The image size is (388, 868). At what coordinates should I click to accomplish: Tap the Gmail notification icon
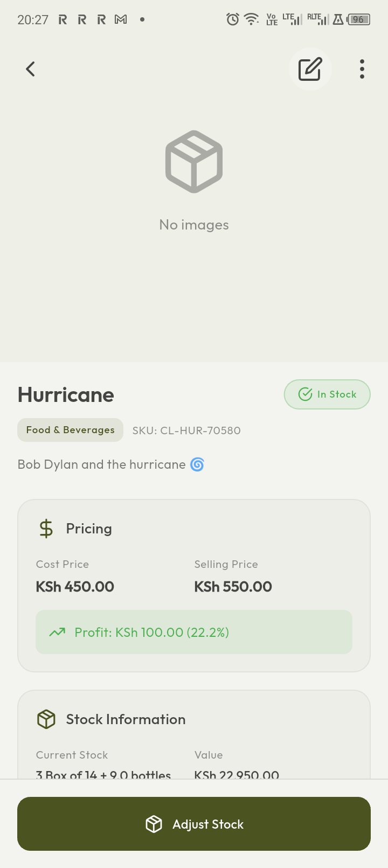(x=121, y=19)
